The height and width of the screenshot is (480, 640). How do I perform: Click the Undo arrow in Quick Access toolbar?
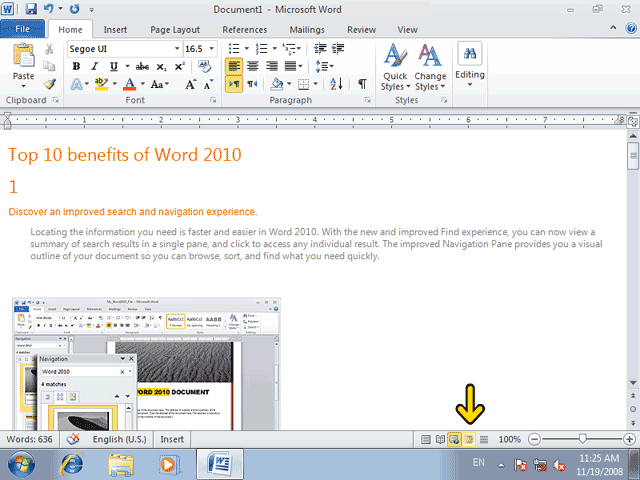pos(49,9)
